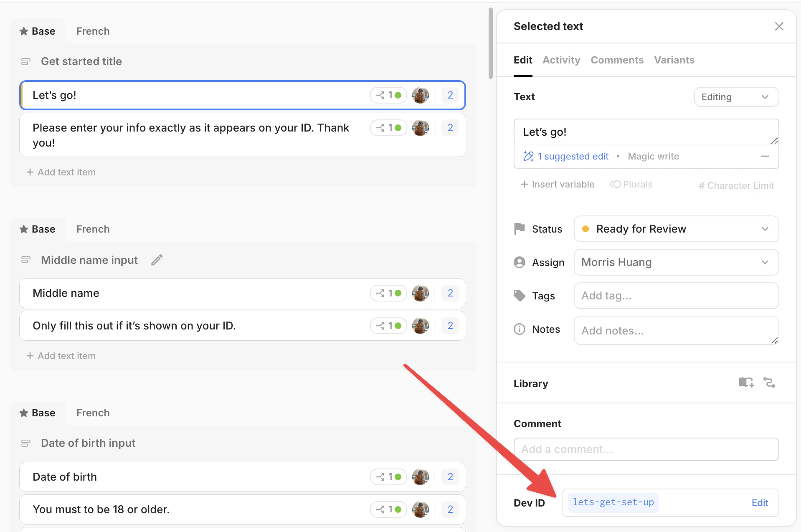Image resolution: width=801 pixels, height=532 pixels.
Task: Click the pencil icon beside Middle name input
Action: coord(157,260)
